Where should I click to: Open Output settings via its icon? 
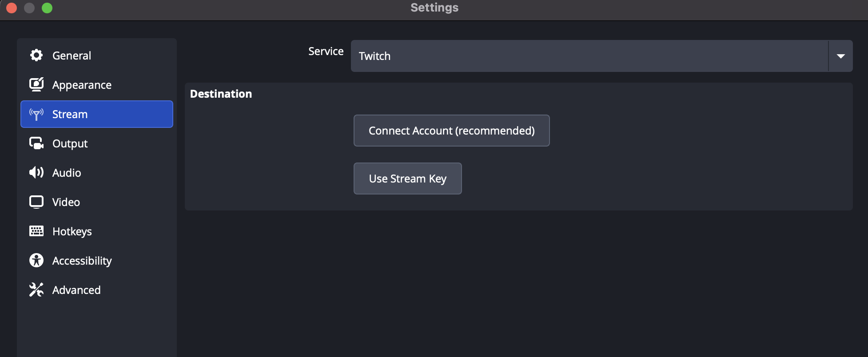(36, 143)
